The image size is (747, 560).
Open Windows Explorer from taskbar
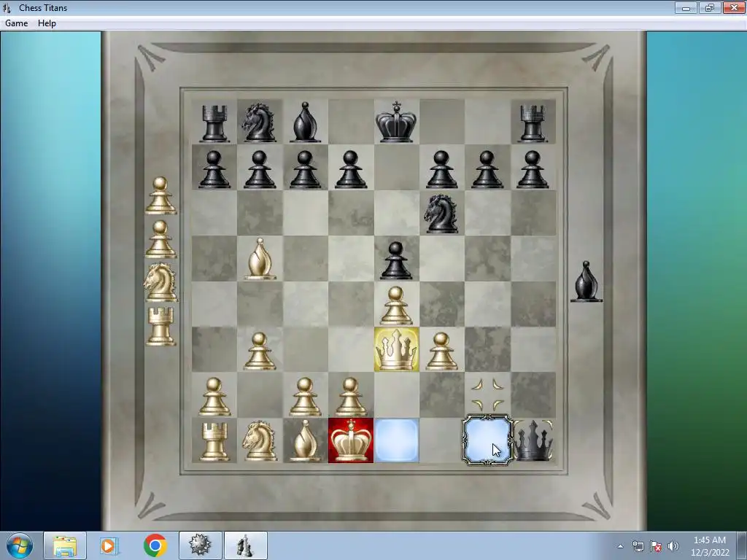point(65,545)
